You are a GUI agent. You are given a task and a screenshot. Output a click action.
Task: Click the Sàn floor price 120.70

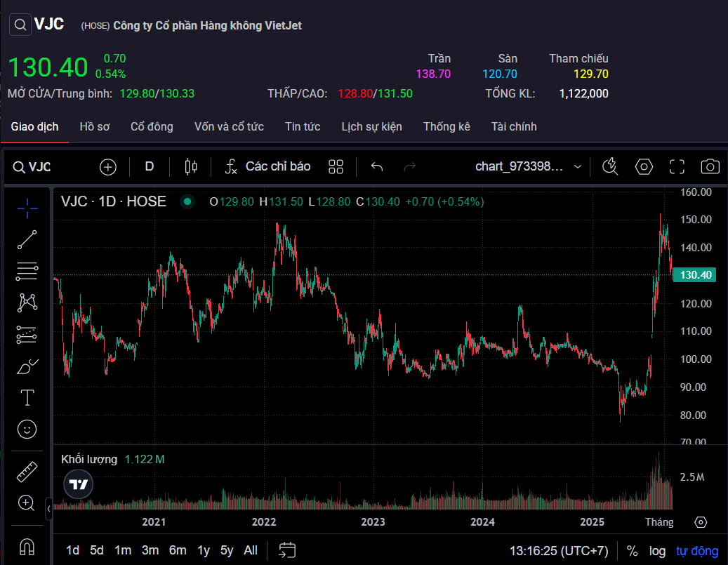(500, 74)
